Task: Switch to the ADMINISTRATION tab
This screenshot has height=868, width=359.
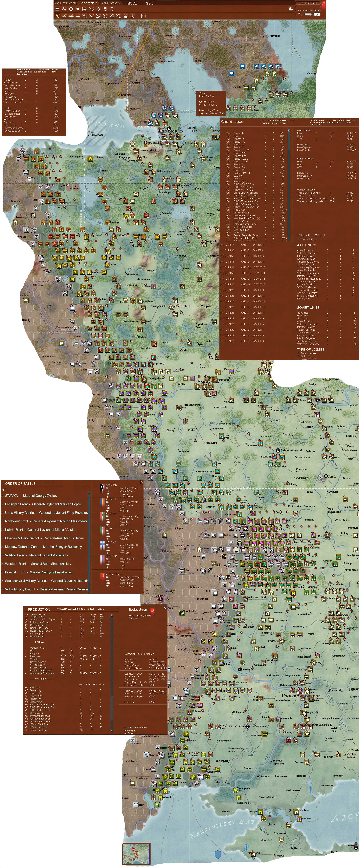Action: point(112,3)
